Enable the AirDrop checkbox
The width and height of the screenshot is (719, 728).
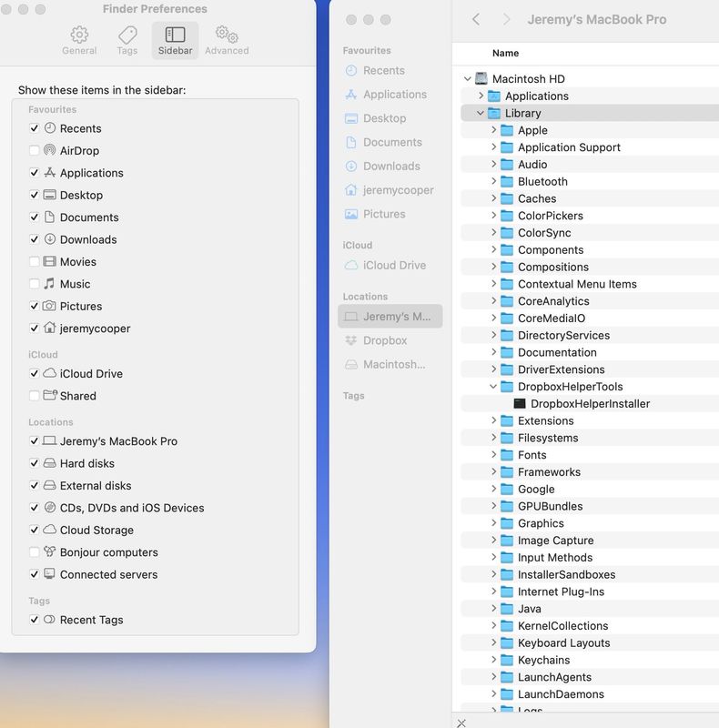34,150
